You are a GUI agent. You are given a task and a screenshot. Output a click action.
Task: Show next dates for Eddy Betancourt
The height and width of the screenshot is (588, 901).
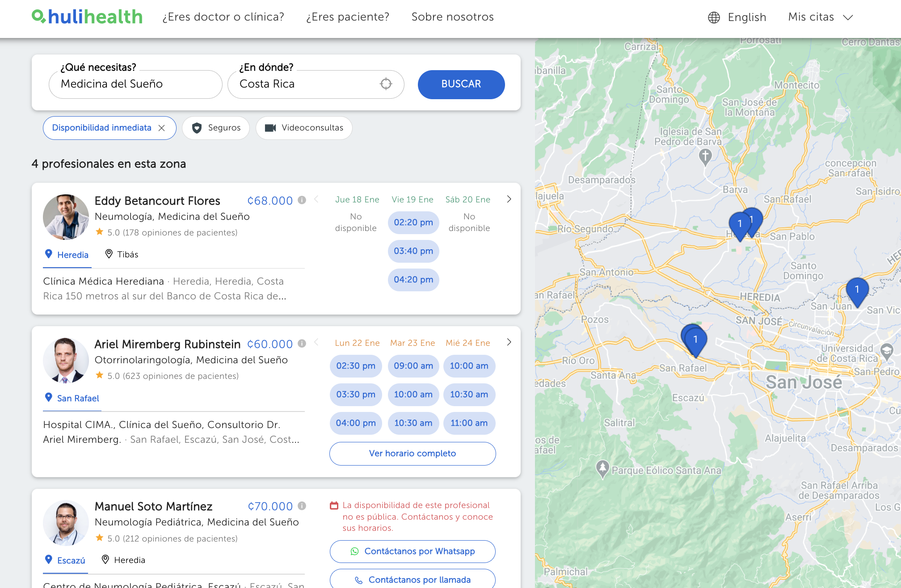[x=509, y=199]
